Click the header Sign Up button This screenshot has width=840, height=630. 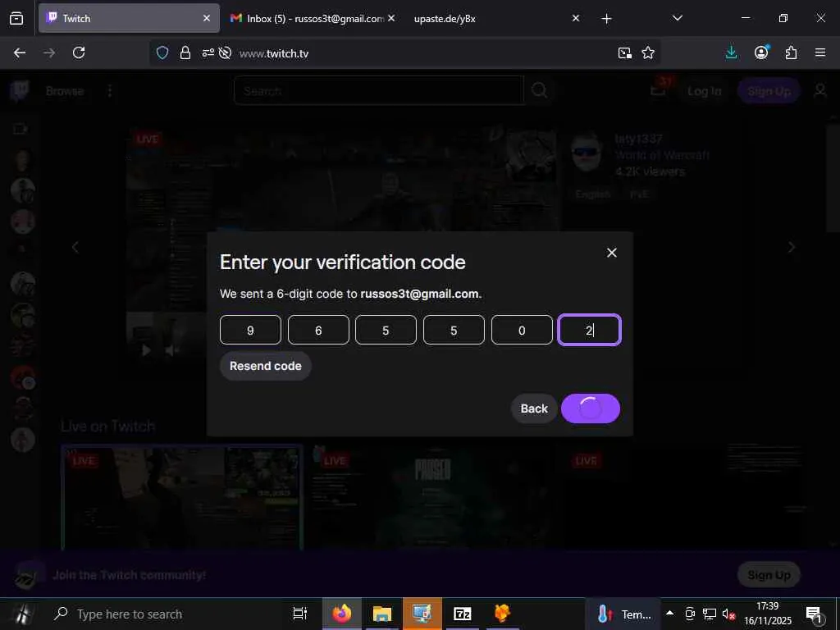[769, 91]
